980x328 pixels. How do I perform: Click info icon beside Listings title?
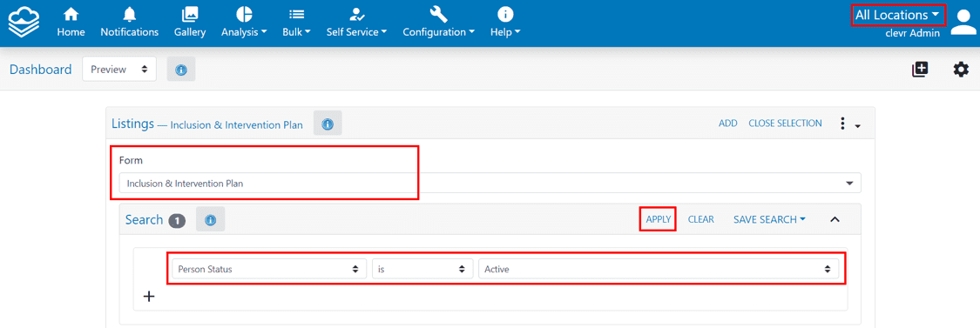click(328, 124)
